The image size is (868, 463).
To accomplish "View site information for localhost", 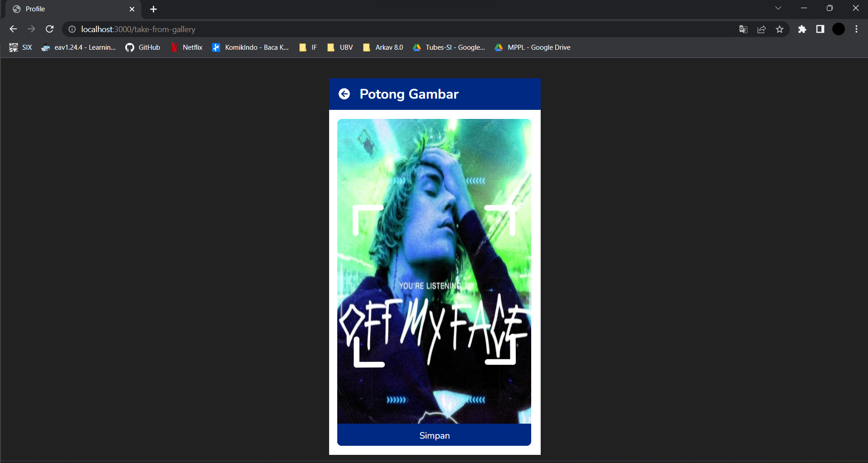I will [x=72, y=29].
